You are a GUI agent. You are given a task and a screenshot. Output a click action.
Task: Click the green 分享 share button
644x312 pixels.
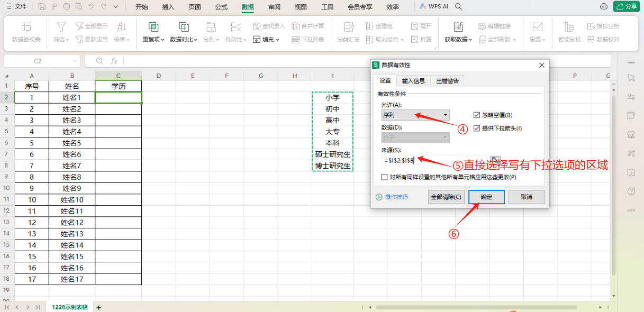pos(627,7)
